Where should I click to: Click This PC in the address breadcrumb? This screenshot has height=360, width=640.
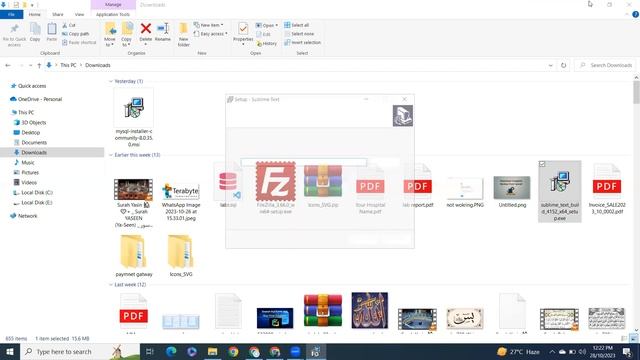(x=68, y=65)
